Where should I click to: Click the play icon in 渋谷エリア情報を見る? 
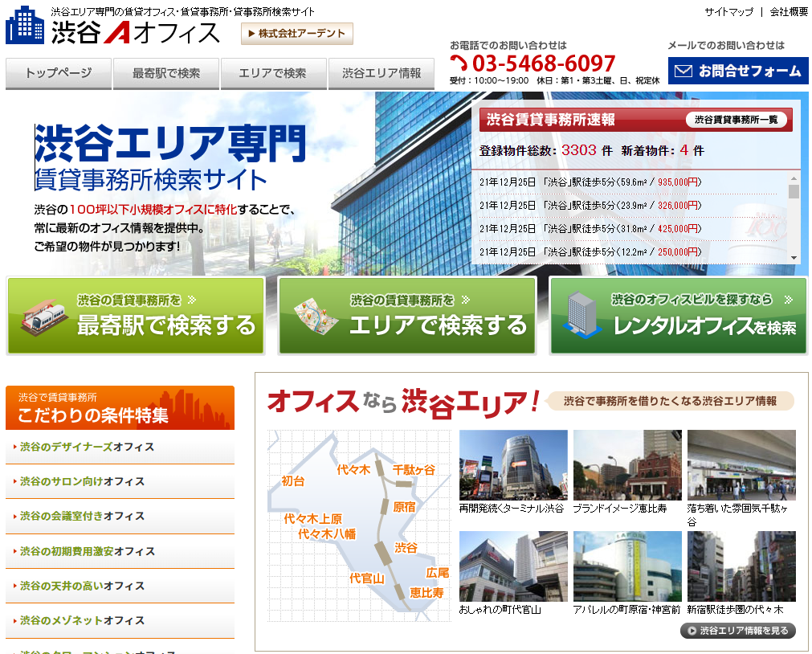[x=692, y=631]
